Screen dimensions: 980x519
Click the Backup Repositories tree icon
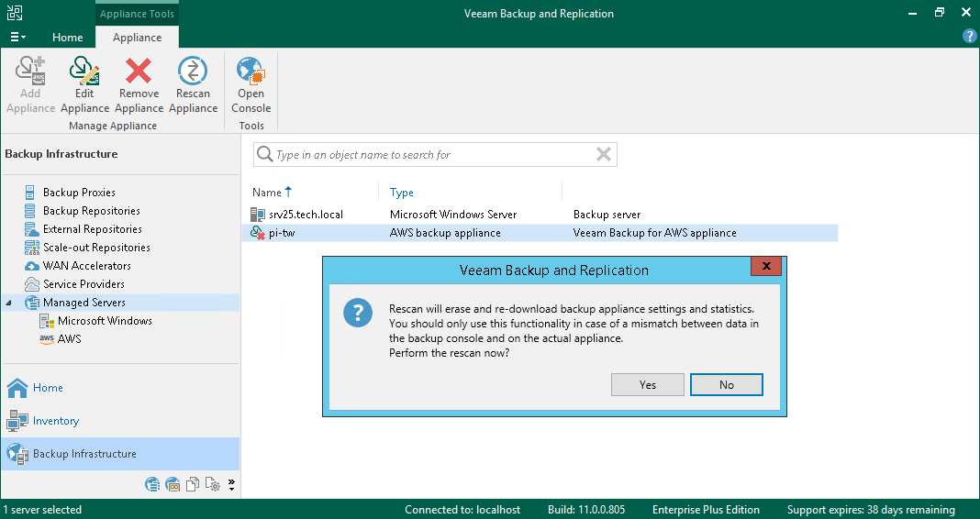coord(30,211)
